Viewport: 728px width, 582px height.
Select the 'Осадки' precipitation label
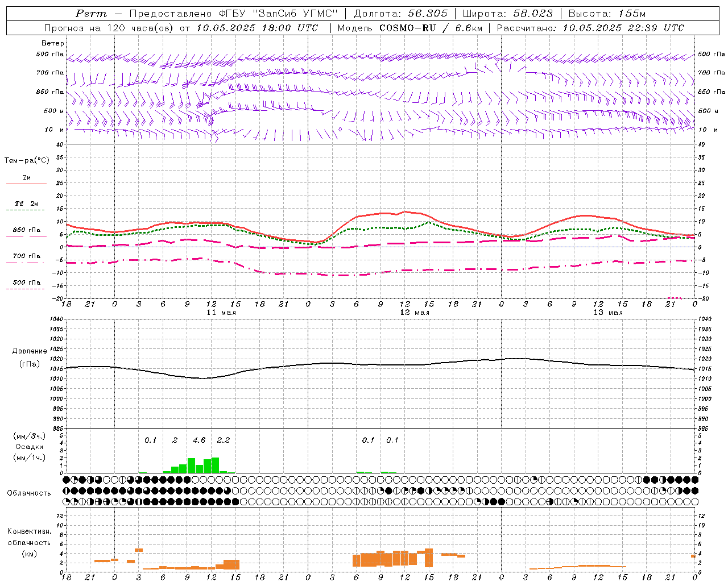[30, 447]
